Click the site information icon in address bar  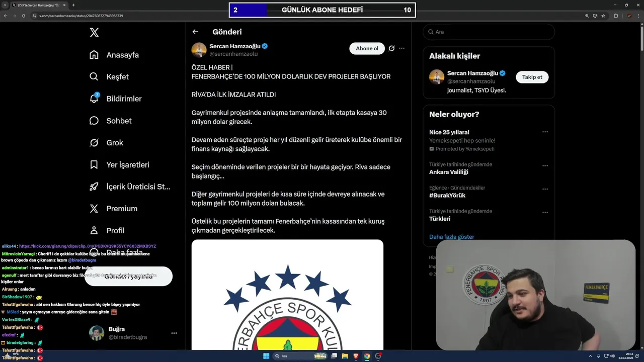pyautogui.click(x=34, y=16)
